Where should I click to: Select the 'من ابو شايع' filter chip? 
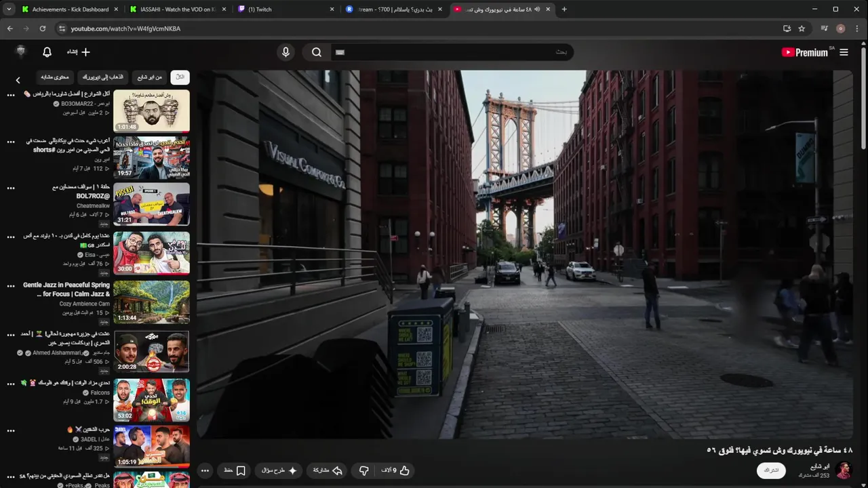pos(149,77)
